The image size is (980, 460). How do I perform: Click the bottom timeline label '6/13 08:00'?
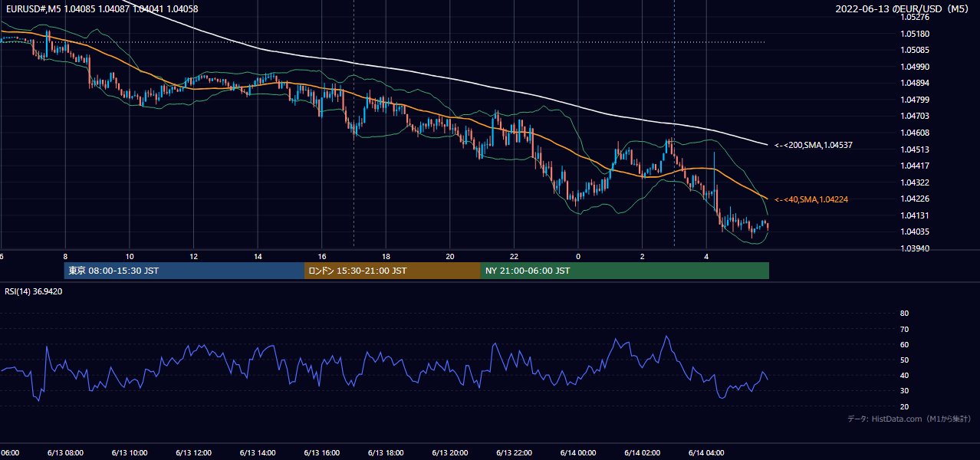click(x=64, y=452)
